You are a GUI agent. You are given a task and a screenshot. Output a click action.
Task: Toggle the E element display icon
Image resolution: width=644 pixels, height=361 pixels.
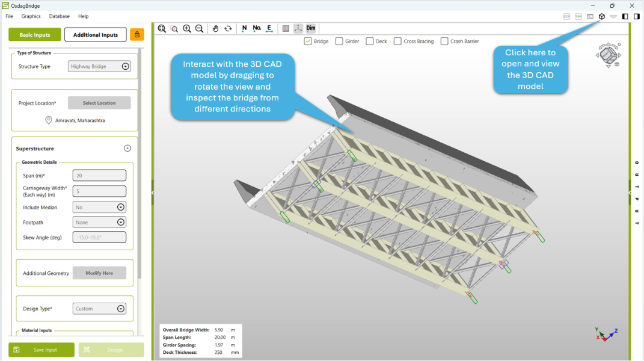[269, 28]
